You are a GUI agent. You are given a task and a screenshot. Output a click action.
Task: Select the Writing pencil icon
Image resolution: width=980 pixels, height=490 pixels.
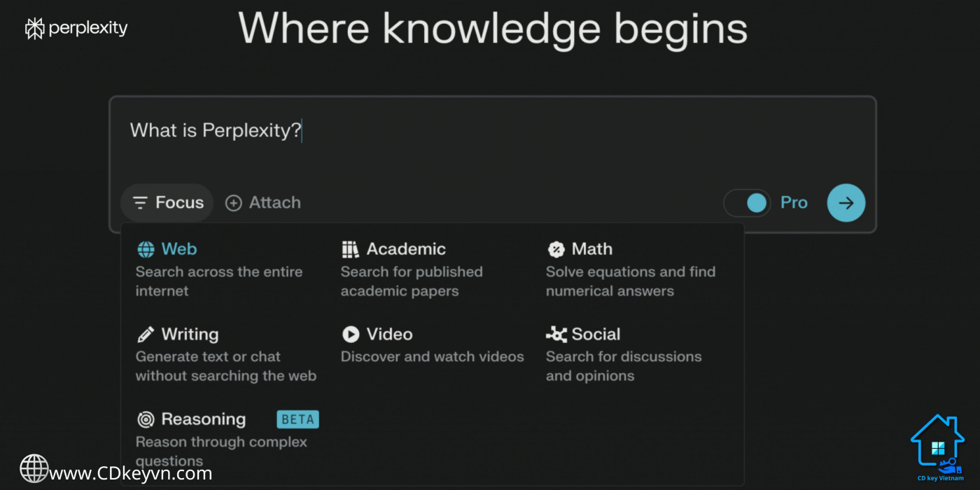146,334
